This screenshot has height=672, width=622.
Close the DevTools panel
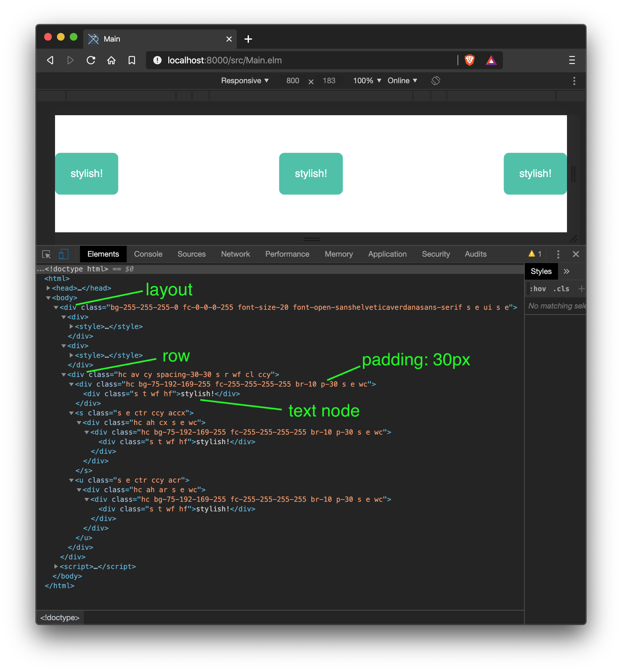coord(576,254)
